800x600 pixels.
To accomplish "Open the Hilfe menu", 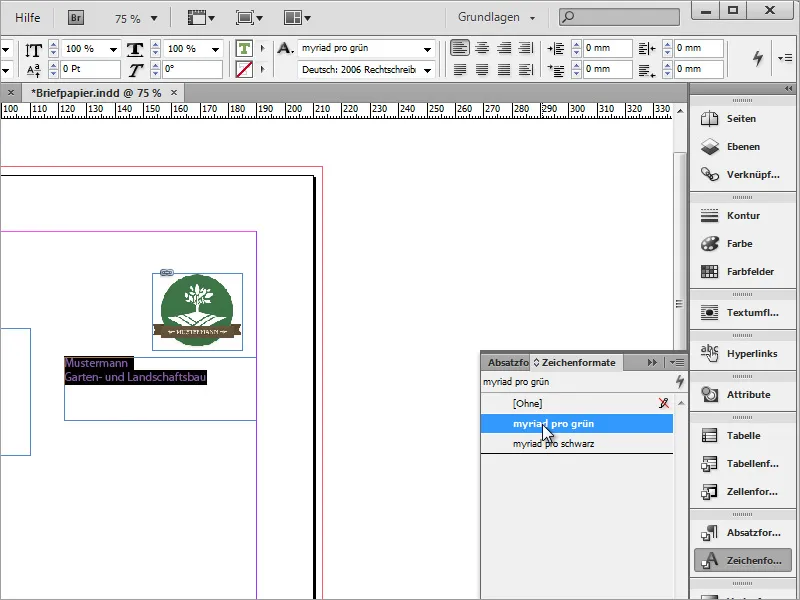I will tap(28, 18).
